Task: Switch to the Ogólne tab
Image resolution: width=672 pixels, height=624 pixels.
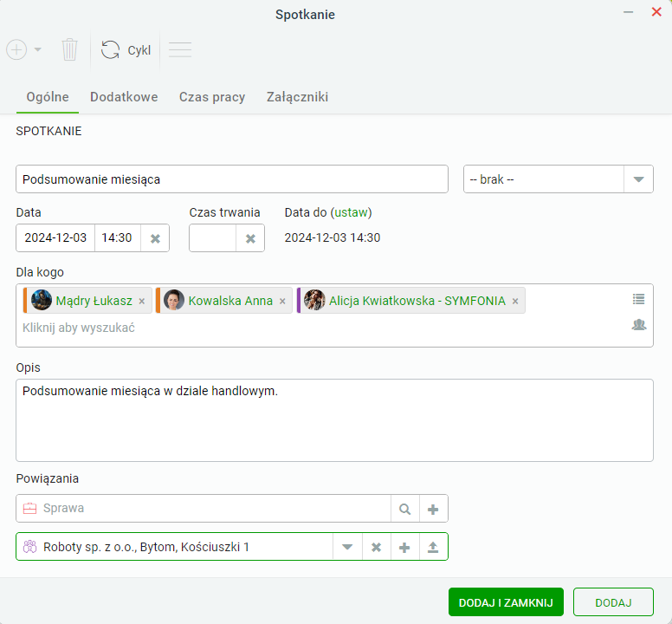Action: click(48, 97)
